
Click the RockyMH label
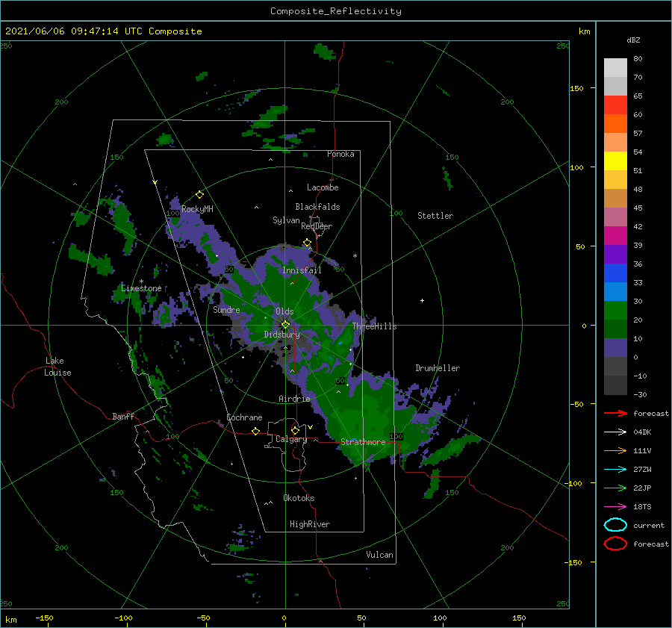(x=197, y=209)
